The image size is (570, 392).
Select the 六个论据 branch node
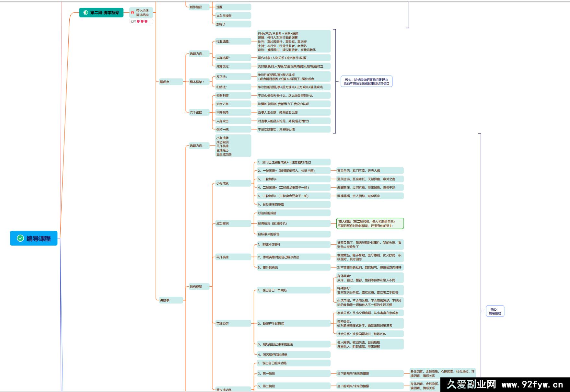coord(196,112)
